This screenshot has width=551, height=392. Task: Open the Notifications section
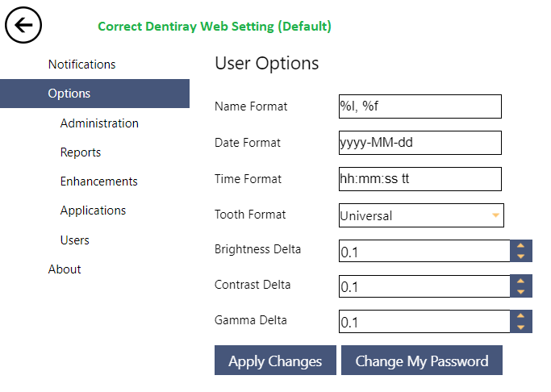click(x=81, y=65)
